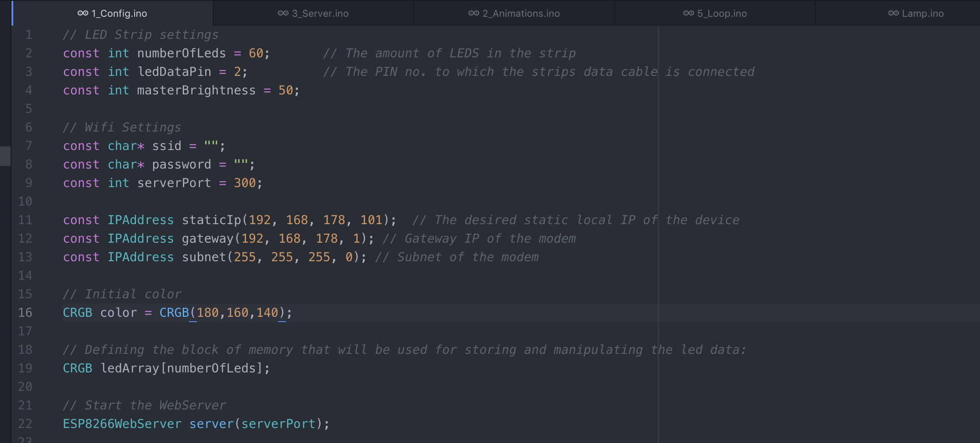Click ledDataPin on line 3
Image resolution: width=980 pixels, height=443 pixels.
tap(174, 71)
